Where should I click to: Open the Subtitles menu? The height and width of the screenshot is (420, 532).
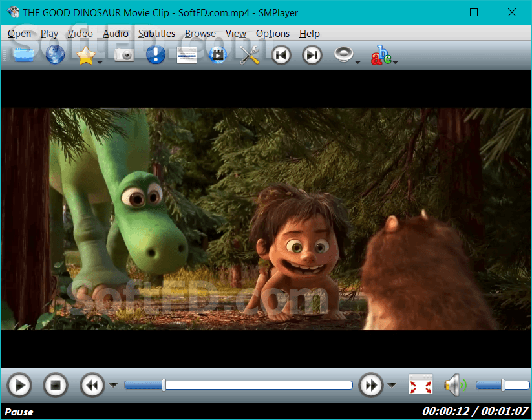point(156,33)
